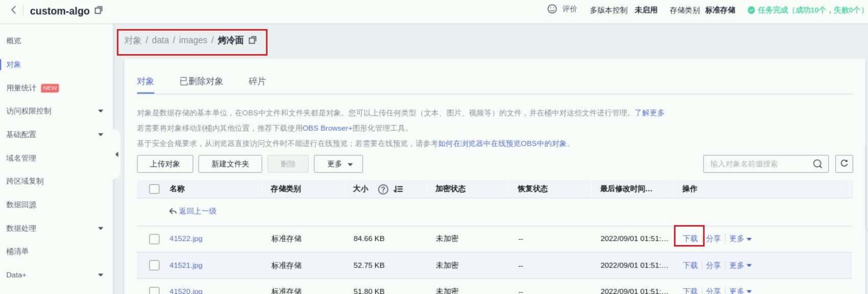
Task: Download the 41522.jpg file
Action: coord(690,239)
